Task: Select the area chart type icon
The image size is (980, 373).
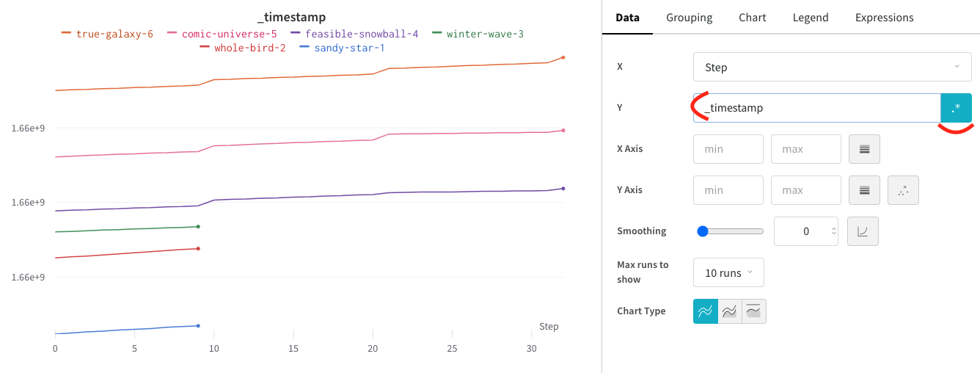Action: coord(729,311)
